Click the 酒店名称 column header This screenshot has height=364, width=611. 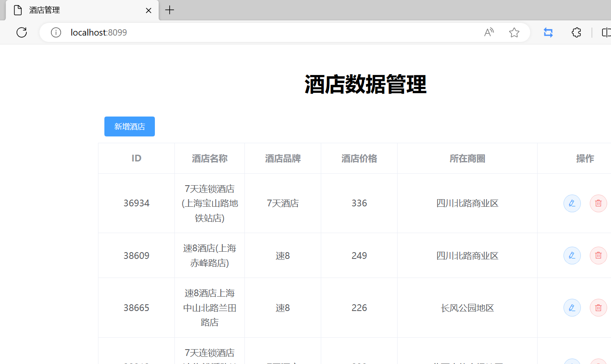pos(210,158)
